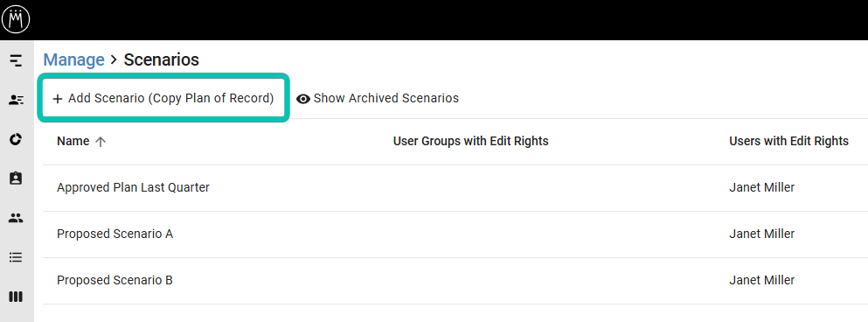The height and width of the screenshot is (322, 868).
Task: Open the assignment badge icon in the sidebar
Action: [x=16, y=178]
